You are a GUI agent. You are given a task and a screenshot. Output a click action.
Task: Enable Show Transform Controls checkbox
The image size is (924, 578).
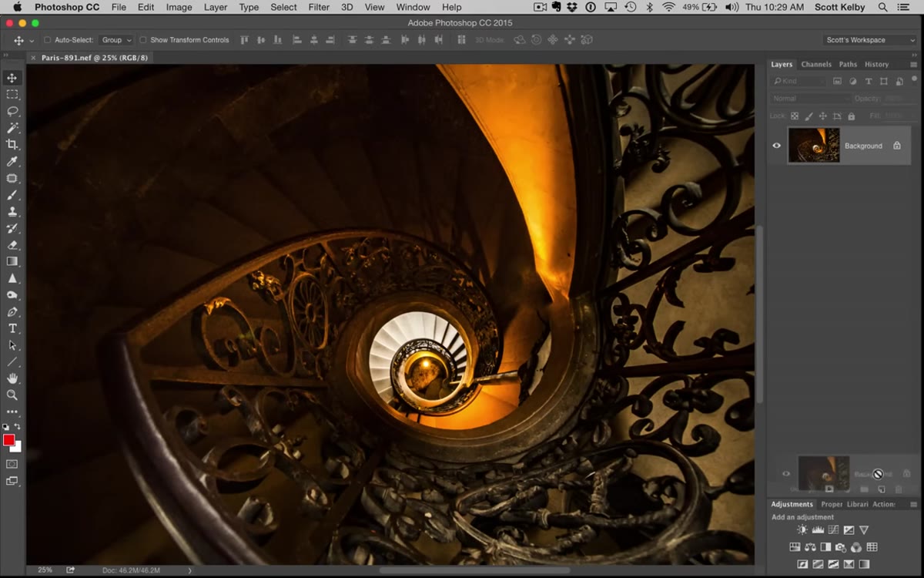[x=142, y=40]
